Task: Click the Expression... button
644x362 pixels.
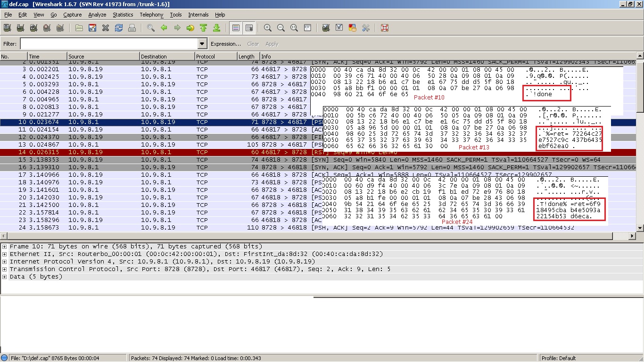Action: click(226, 44)
